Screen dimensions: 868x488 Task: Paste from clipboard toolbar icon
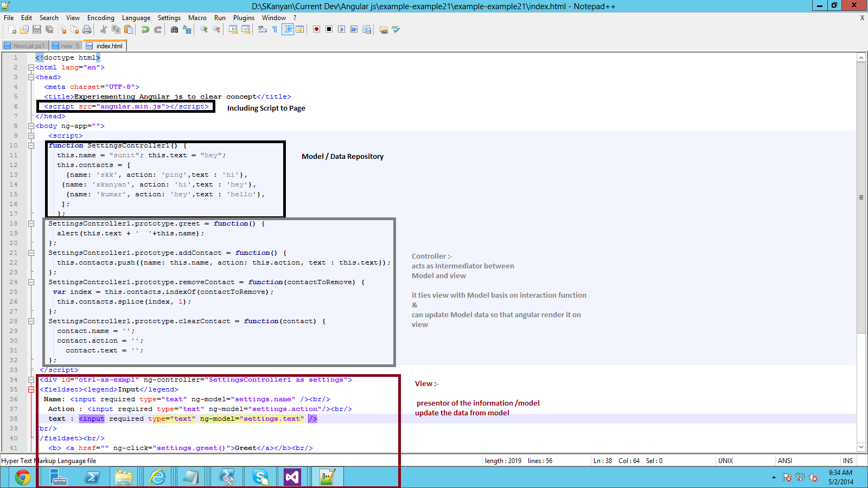click(129, 30)
